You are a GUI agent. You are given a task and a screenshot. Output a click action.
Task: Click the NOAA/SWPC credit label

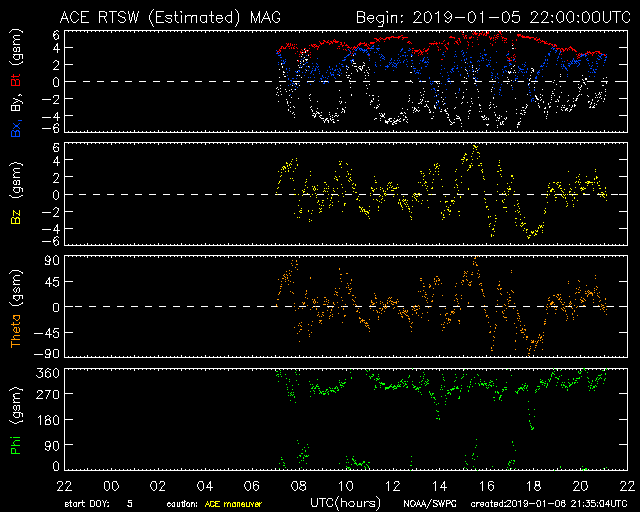pos(430,502)
